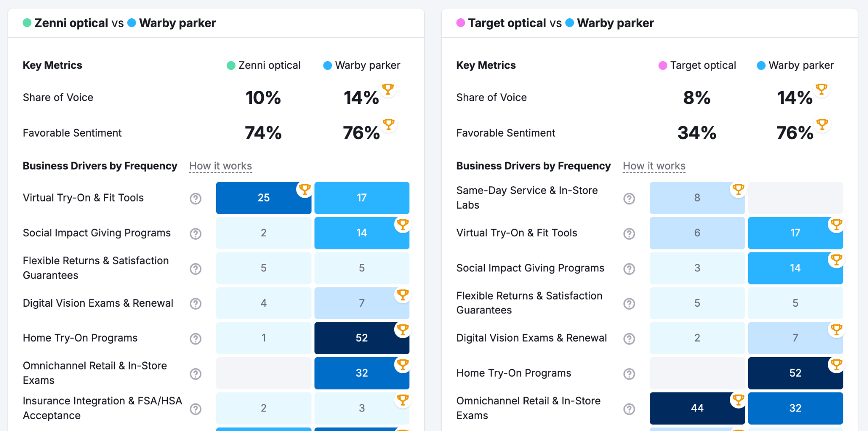Click the help icon for Insurance Integration & FSA/HSA Acceptance
Screen dimensions: 868x431
point(195,409)
